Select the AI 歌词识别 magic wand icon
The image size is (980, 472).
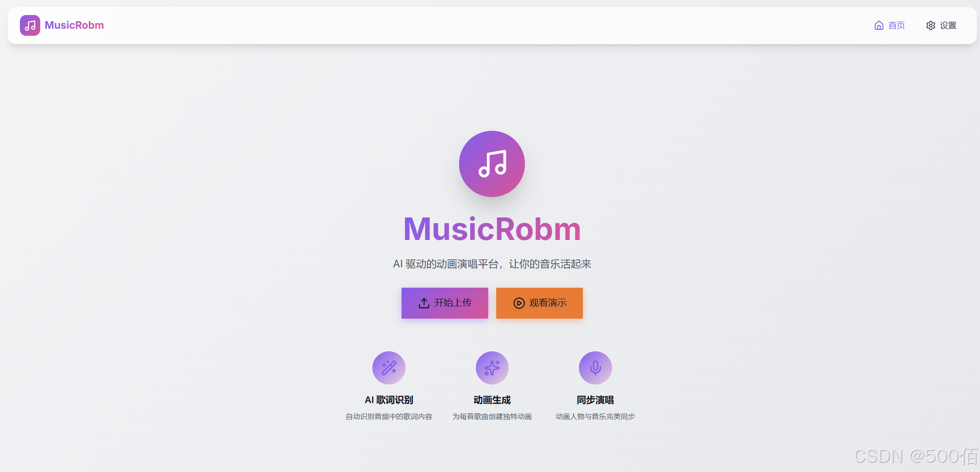coord(389,367)
